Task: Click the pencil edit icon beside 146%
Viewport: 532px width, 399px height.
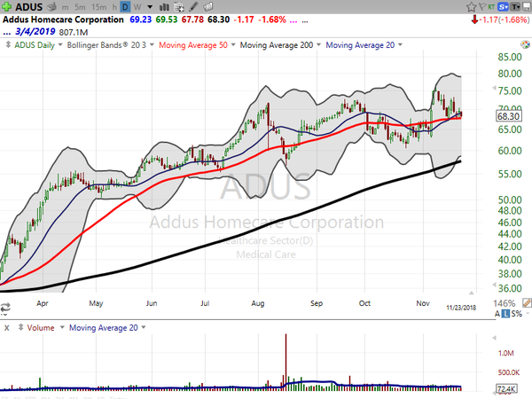Action: (x=527, y=303)
